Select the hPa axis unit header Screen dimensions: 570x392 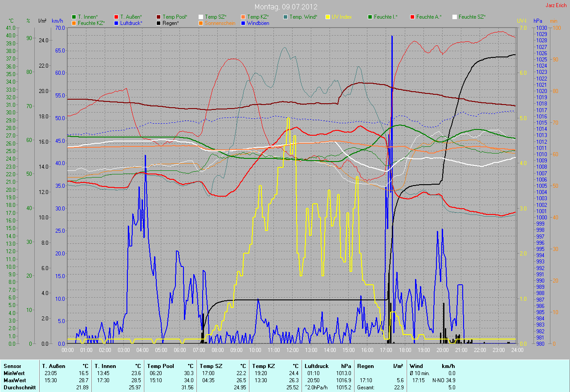(538, 21)
